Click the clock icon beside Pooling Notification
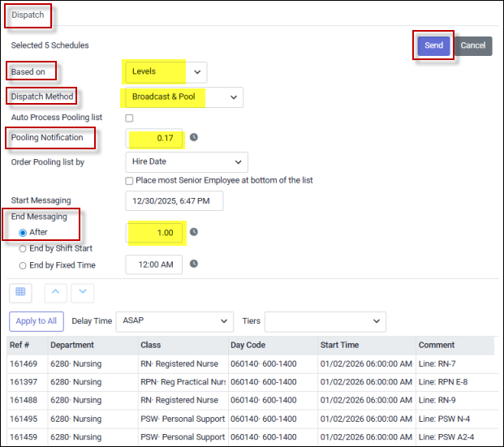 [194, 137]
